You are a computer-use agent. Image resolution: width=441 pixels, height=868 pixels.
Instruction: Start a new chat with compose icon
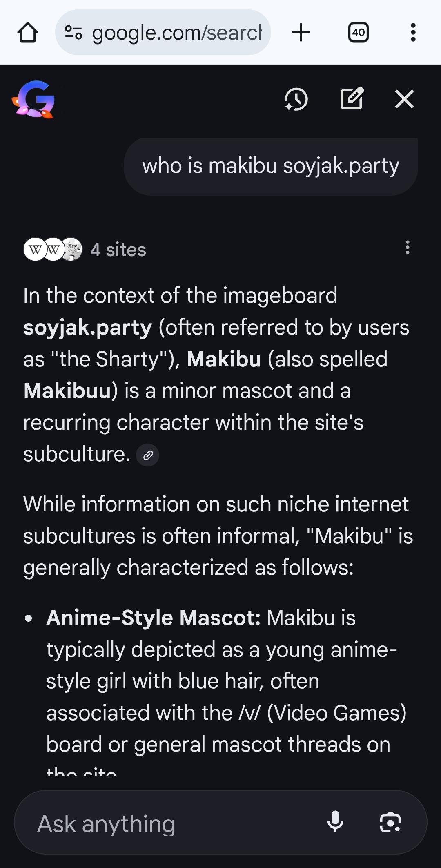(352, 99)
